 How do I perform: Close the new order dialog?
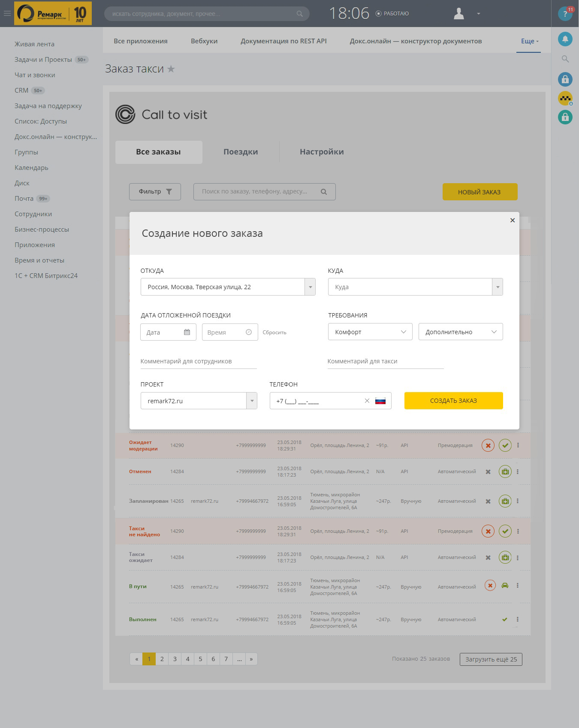[512, 221]
